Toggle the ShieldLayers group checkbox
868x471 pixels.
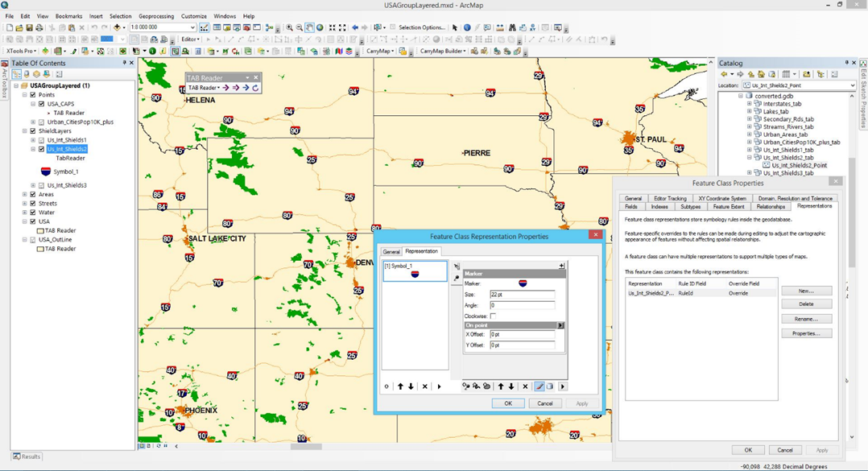pyautogui.click(x=33, y=131)
